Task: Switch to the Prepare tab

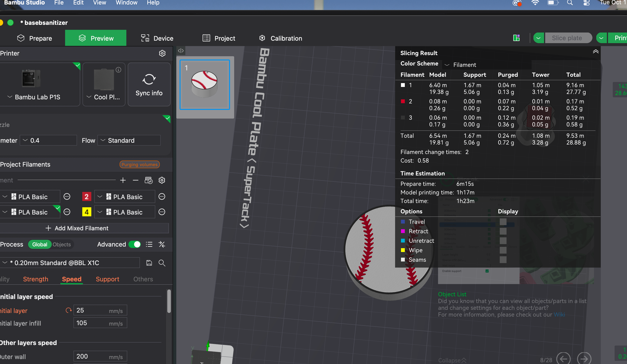Action: [35, 38]
